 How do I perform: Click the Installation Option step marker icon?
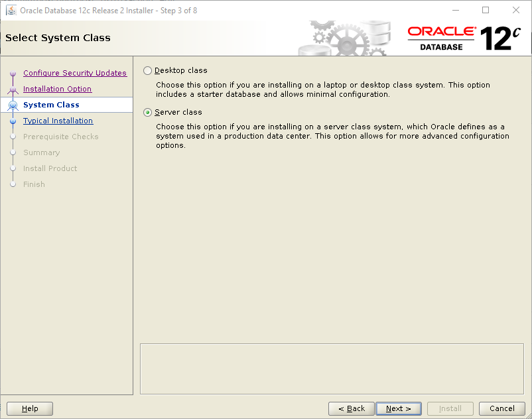click(x=13, y=90)
